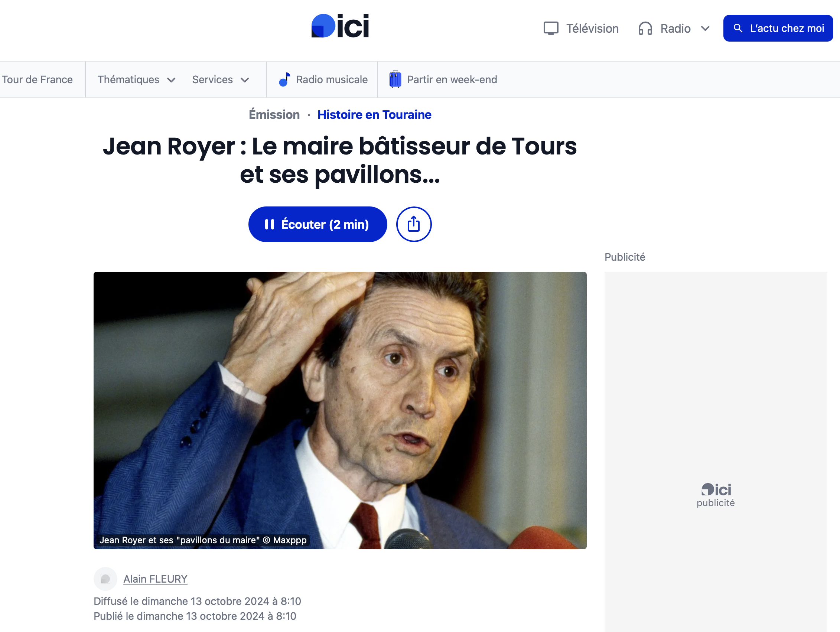This screenshot has height=632, width=840.
Task: Click the Écouter (2 min) button label
Action: pyautogui.click(x=325, y=224)
